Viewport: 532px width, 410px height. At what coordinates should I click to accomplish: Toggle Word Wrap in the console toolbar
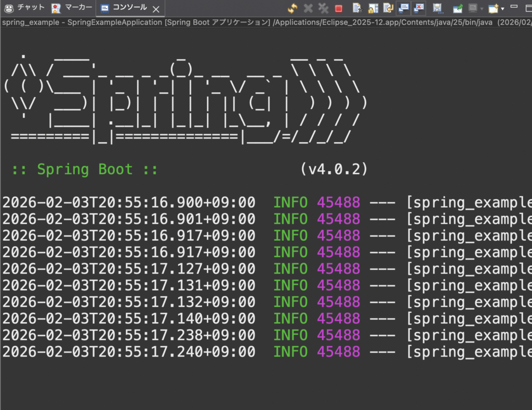(388, 8)
